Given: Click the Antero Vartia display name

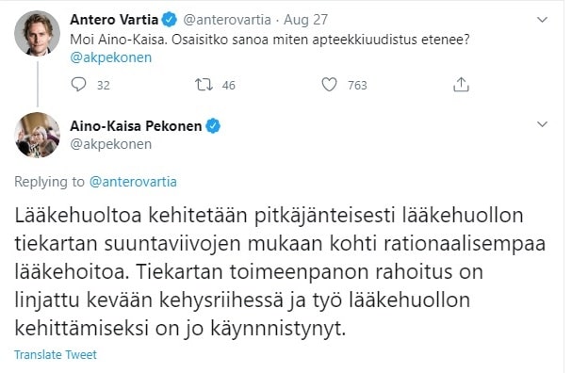Looking at the screenshot, I should 114,20.
